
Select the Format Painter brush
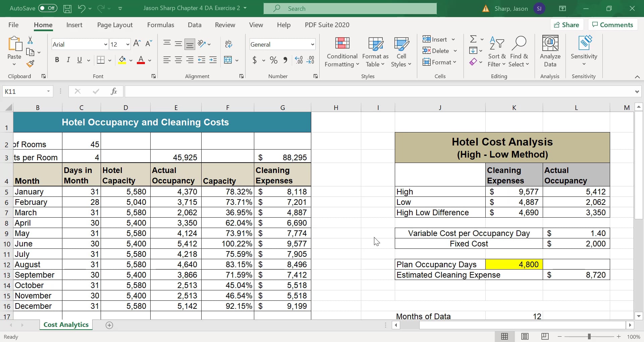point(30,64)
